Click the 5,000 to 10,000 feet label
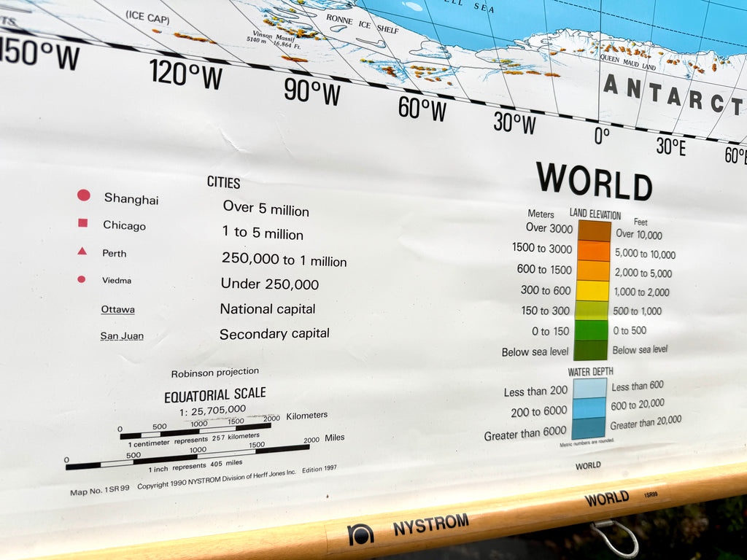747x560 pixels. point(645,254)
